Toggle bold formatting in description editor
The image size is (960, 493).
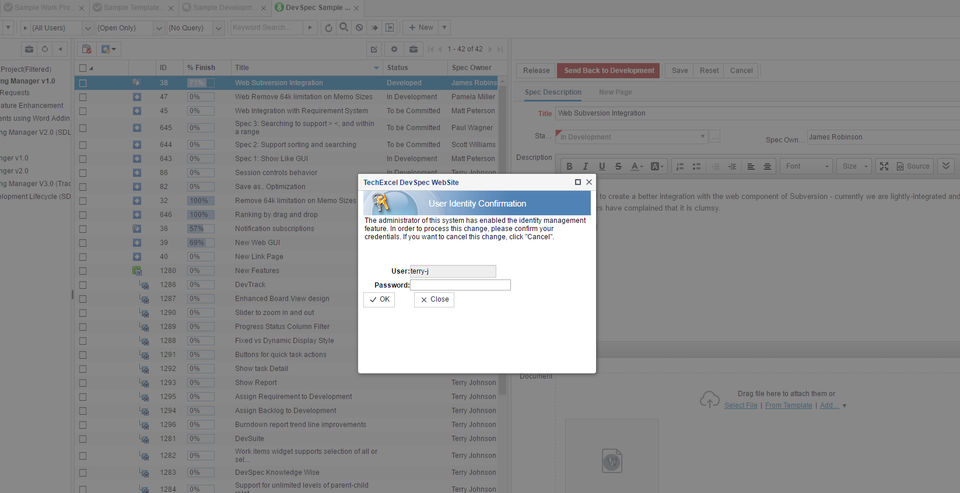pyautogui.click(x=569, y=167)
